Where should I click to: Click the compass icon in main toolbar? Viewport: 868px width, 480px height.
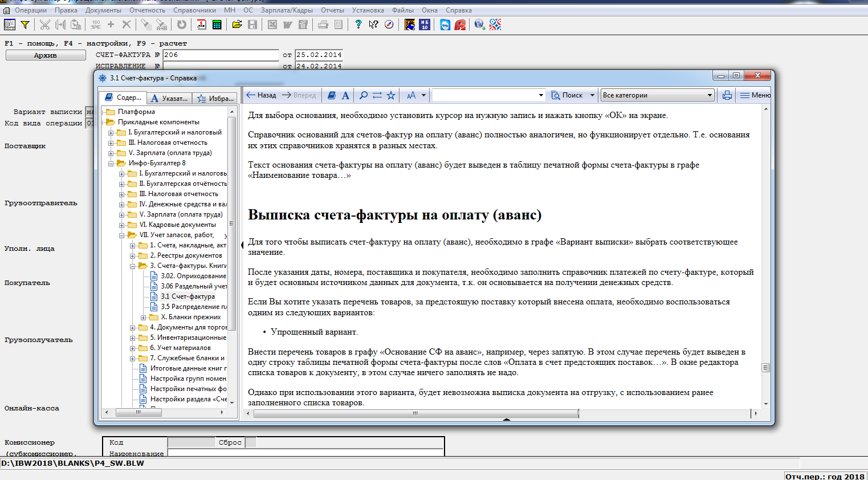tap(389, 25)
